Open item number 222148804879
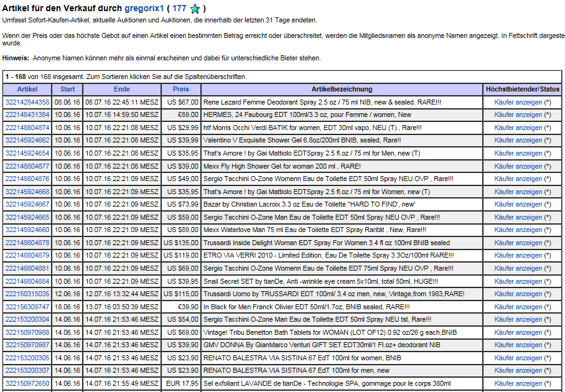Image resolution: width=565 pixels, height=392 pixels. click(27, 256)
